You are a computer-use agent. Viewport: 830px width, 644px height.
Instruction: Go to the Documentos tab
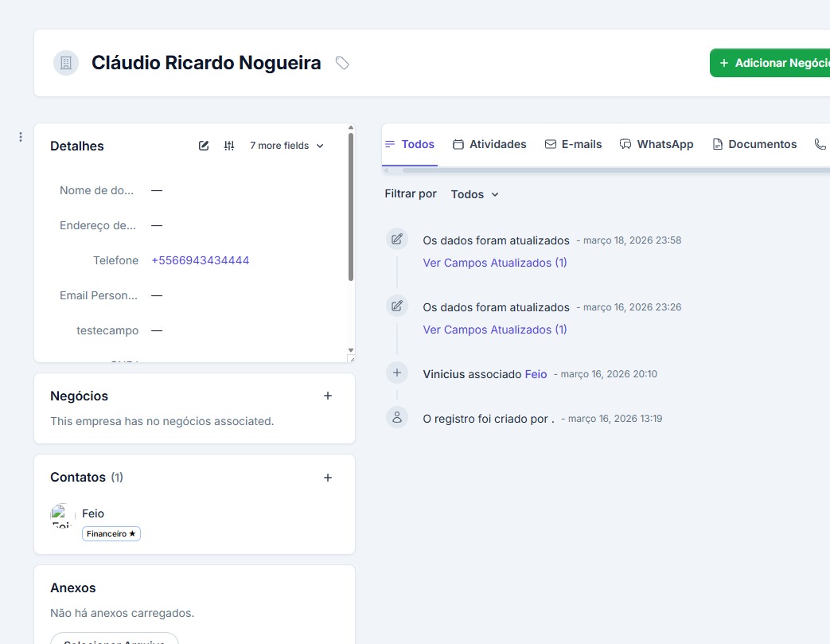pyautogui.click(x=754, y=144)
